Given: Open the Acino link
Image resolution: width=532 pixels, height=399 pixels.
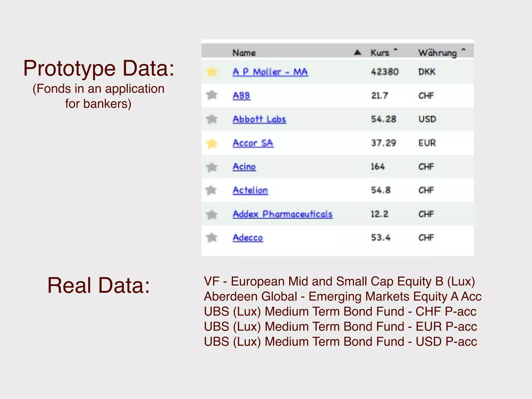Looking at the screenshot, I should pyautogui.click(x=244, y=167).
